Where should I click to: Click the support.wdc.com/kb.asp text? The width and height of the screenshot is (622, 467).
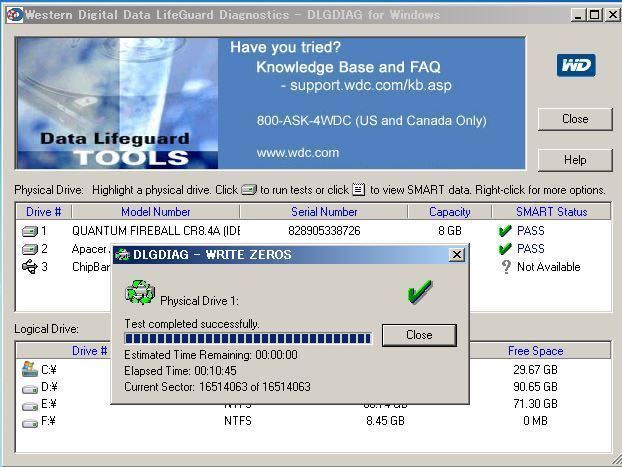pyautogui.click(x=371, y=85)
